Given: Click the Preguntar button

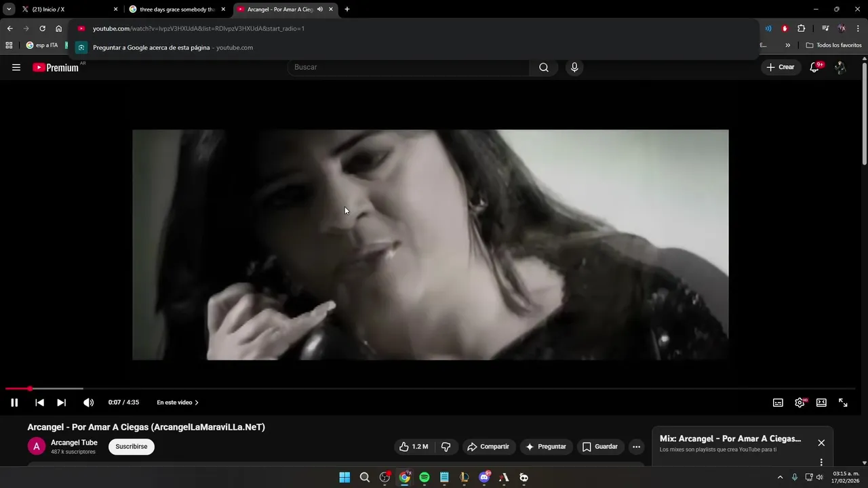Looking at the screenshot, I should point(546,447).
